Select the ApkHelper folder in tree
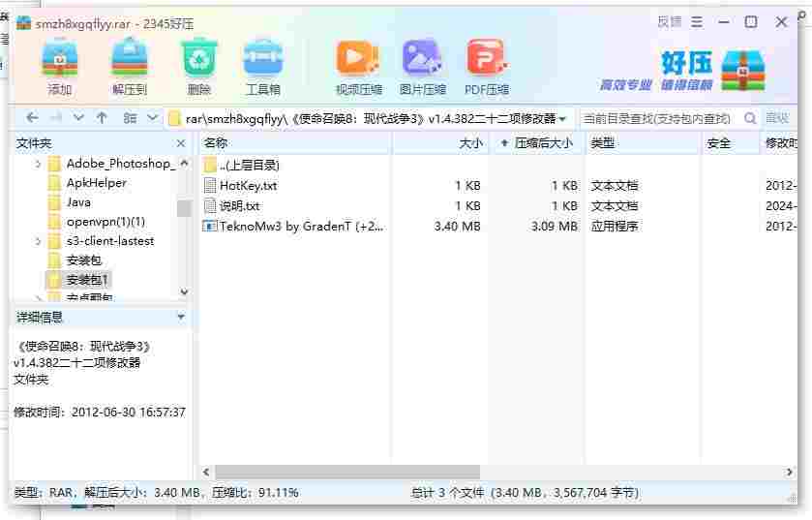This screenshot has height=520, width=812. (97, 183)
